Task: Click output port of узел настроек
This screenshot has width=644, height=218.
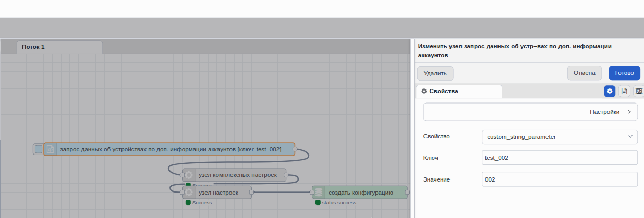Action: click(251, 193)
